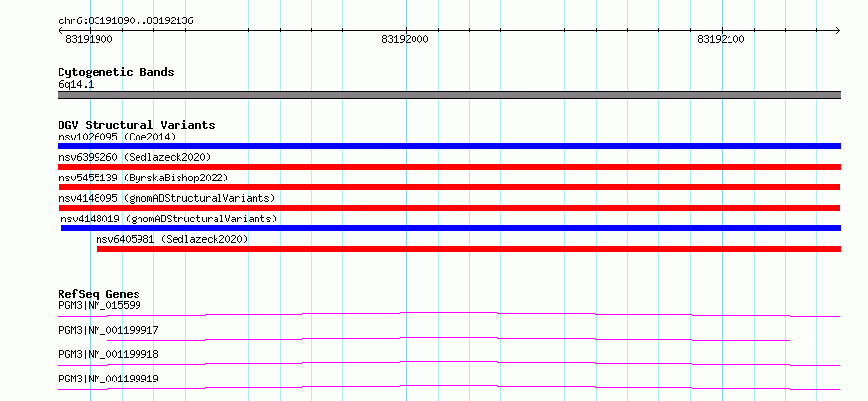The image size is (868, 401).
Task: Click the PGM3|NM_015599 magenta transcript line
Action: [449, 314]
